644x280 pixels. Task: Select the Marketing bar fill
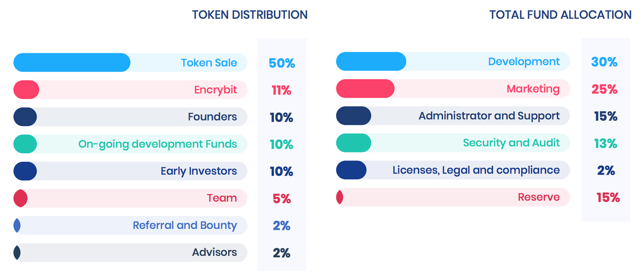click(365, 89)
